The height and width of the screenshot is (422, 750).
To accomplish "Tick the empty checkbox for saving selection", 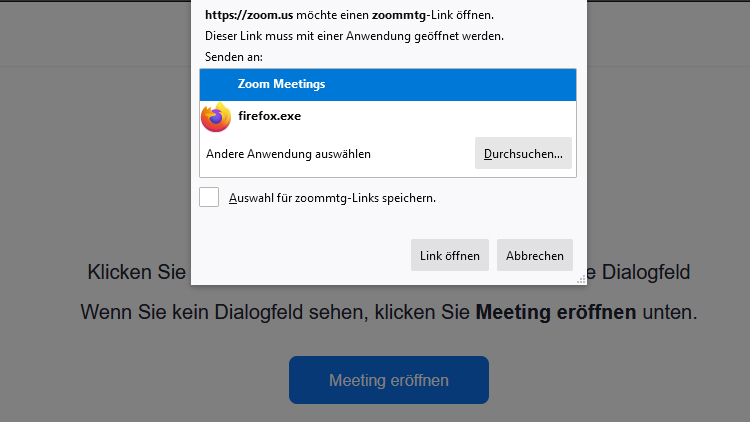I will pos(209,197).
